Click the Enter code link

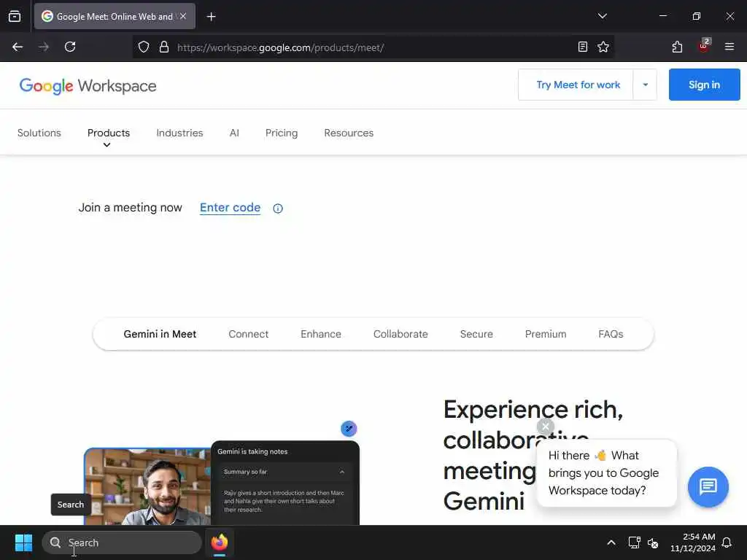click(230, 208)
